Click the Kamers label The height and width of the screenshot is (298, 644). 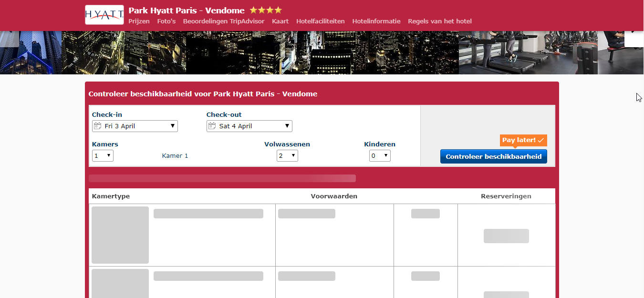[105, 144]
